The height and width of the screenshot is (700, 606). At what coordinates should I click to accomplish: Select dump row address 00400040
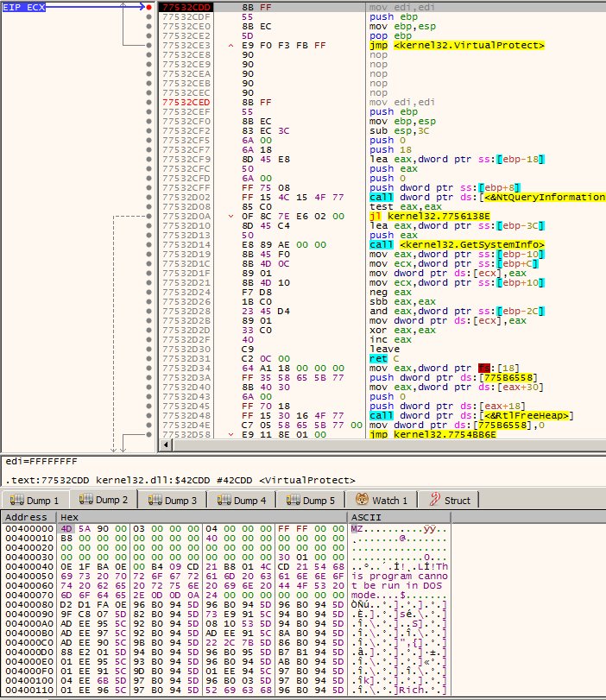pyautogui.click(x=29, y=566)
